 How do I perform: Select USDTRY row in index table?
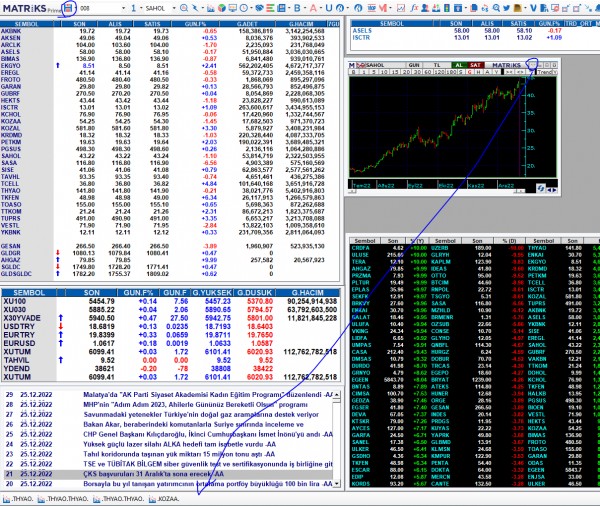[170, 326]
